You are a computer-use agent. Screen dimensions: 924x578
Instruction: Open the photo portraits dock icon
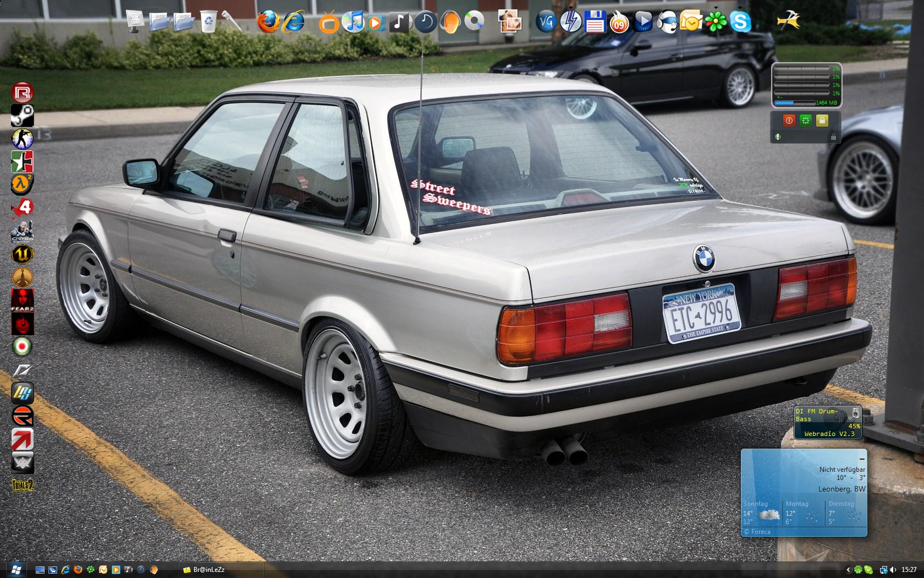tap(510, 21)
